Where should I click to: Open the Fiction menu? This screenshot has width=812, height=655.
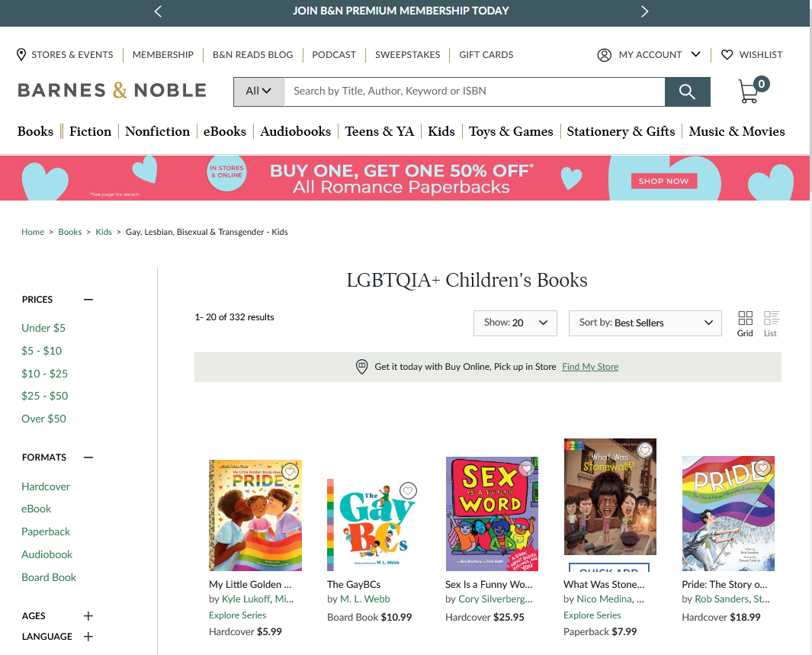[x=91, y=131]
